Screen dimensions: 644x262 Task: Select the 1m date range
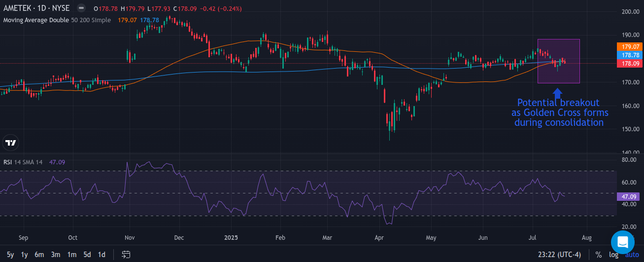(x=72, y=255)
